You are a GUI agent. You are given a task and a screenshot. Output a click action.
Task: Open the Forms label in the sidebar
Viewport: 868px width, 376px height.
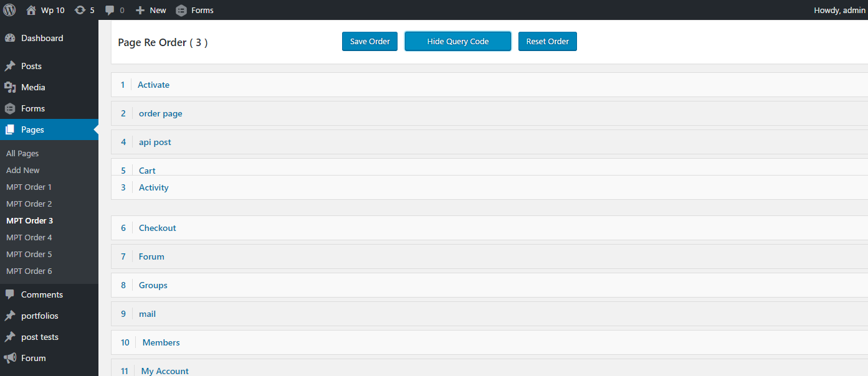pyautogui.click(x=33, y=108)
